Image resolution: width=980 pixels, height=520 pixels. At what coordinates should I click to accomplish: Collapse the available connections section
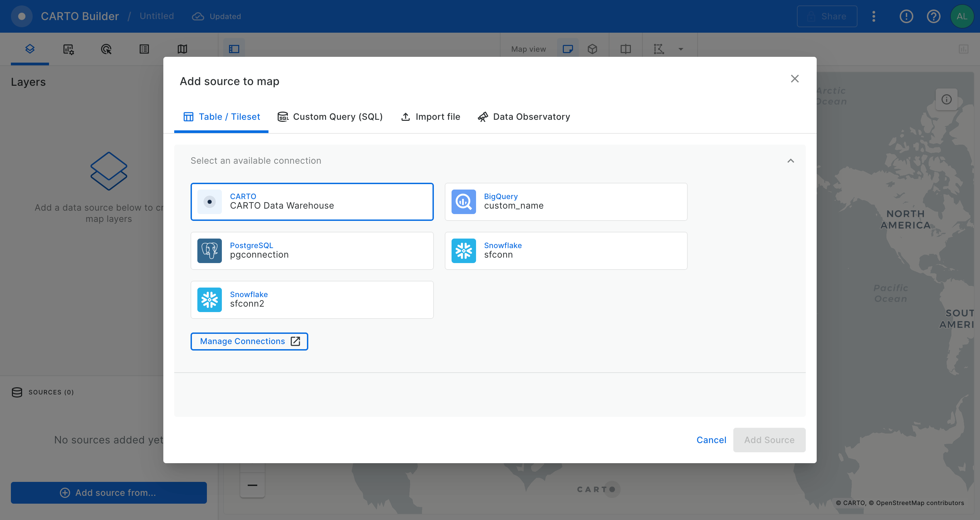coord(790,161)
